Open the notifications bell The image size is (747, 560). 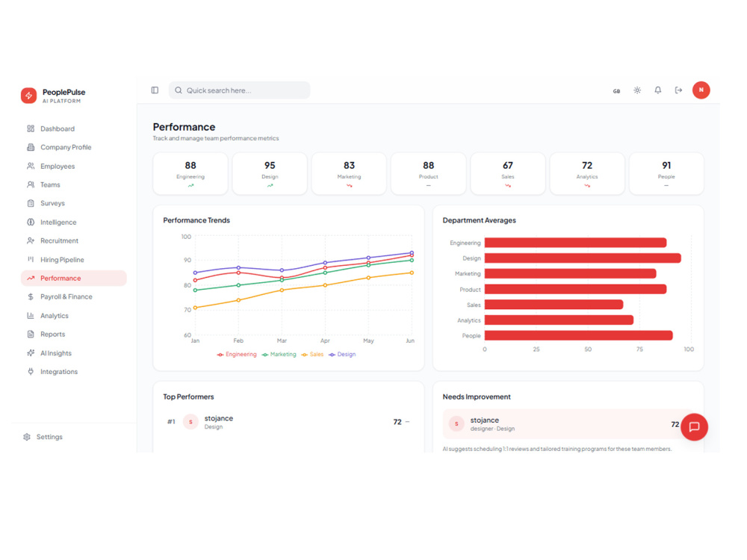(657, 90)
